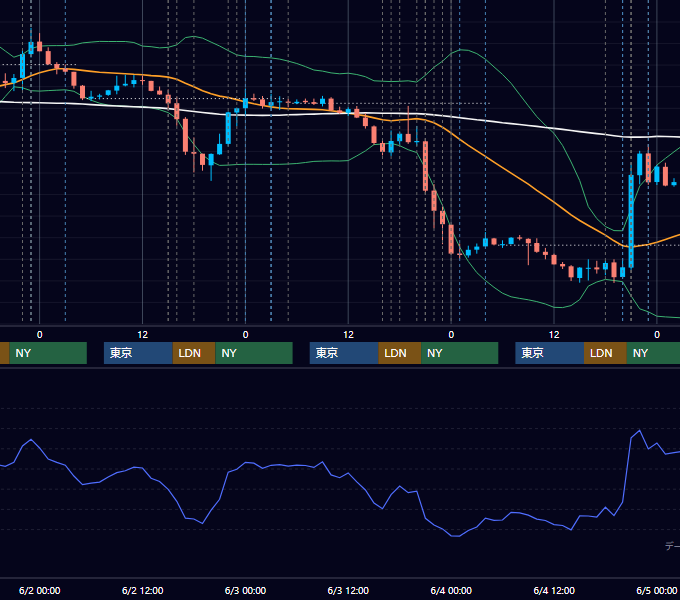Select the 6/3 東京 session block

coord(344,353)
